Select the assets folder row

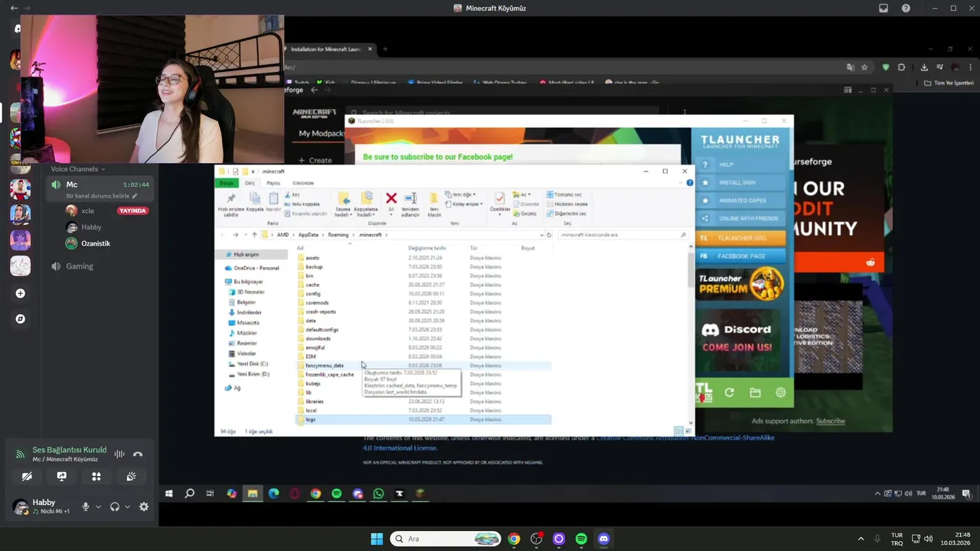[x=423, y=258]
